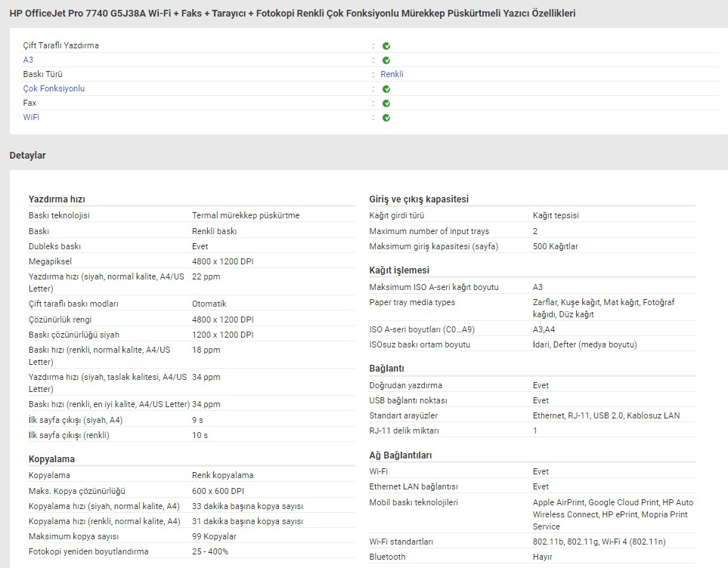This screenshot has width=728, height=568.
Task: Click the Maksimum kopya sayısı label
Action: click(x=73, y=536)
